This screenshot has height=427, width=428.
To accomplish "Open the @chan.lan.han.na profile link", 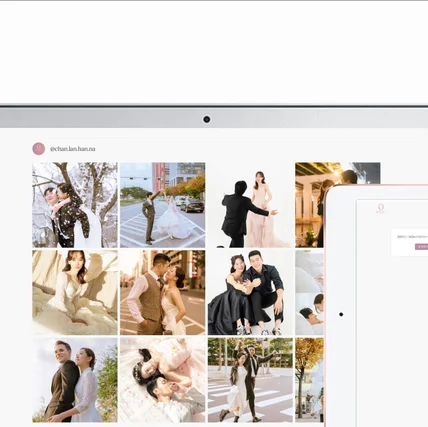I will click(73, 149).
